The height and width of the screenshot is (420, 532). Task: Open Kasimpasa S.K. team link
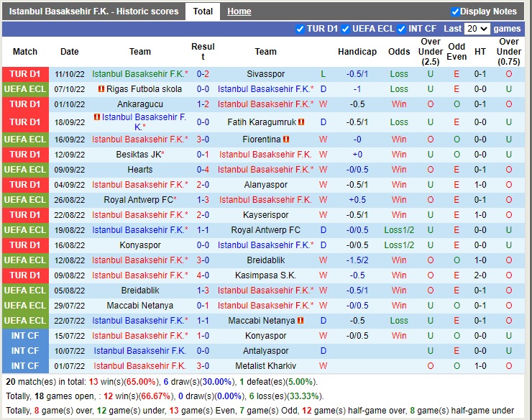(266, 275)
